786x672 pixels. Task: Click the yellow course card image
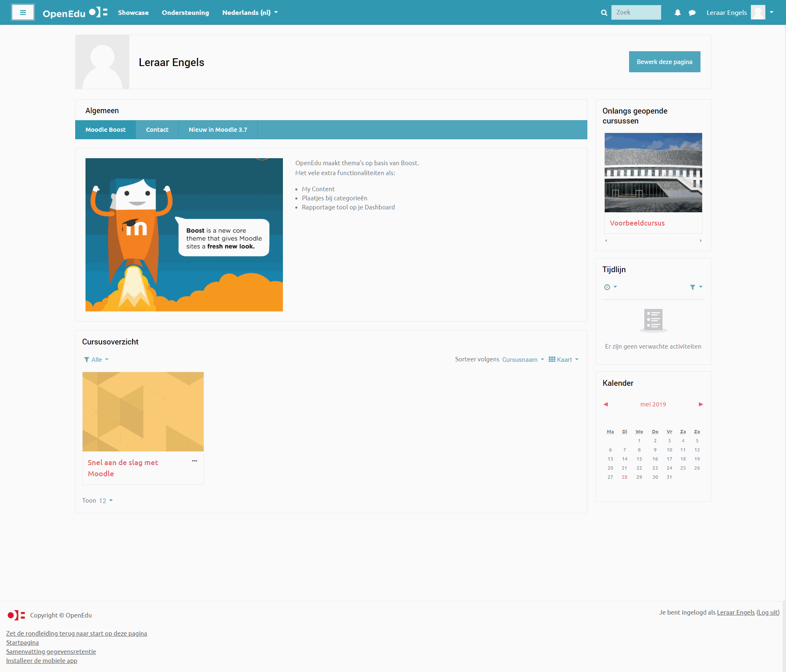143,412
